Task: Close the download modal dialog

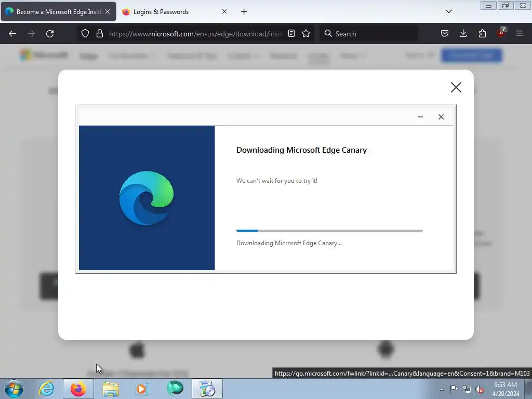Action: point(456,87)
